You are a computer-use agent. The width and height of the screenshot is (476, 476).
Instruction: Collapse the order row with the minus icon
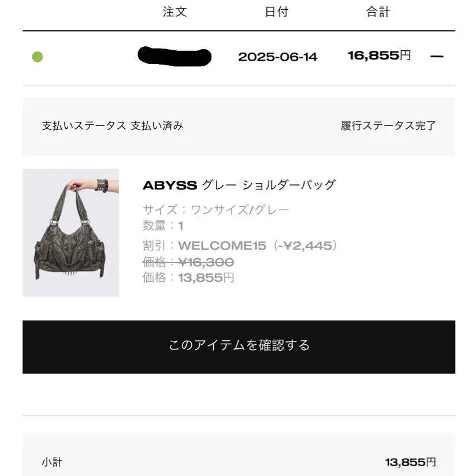[x=437, y=57]
